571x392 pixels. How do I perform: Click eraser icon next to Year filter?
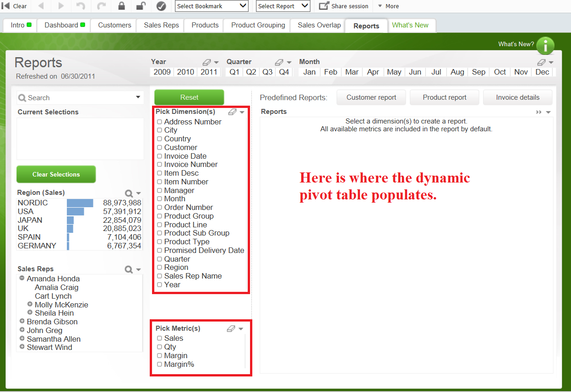click(x=207, y=62)
